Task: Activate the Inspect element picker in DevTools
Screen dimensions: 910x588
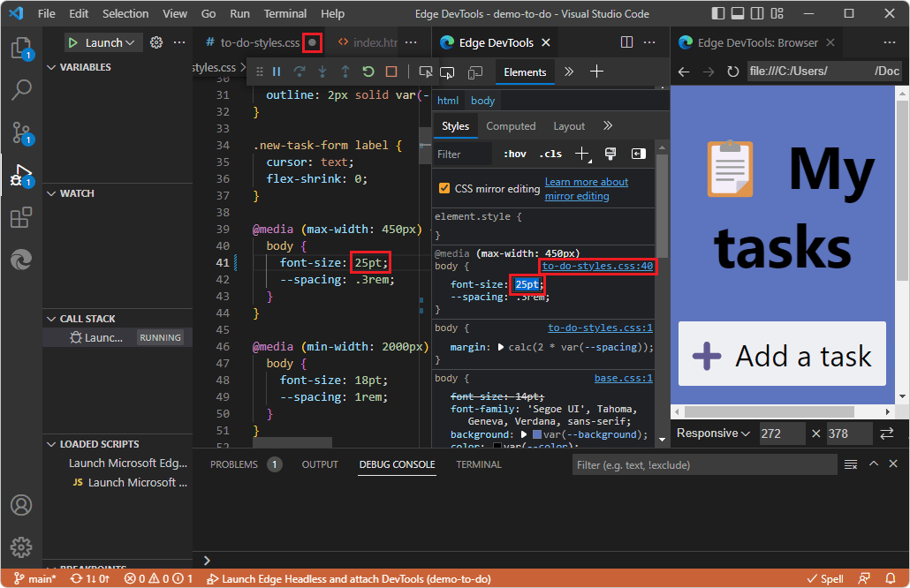Action: [x=427, y=72]
